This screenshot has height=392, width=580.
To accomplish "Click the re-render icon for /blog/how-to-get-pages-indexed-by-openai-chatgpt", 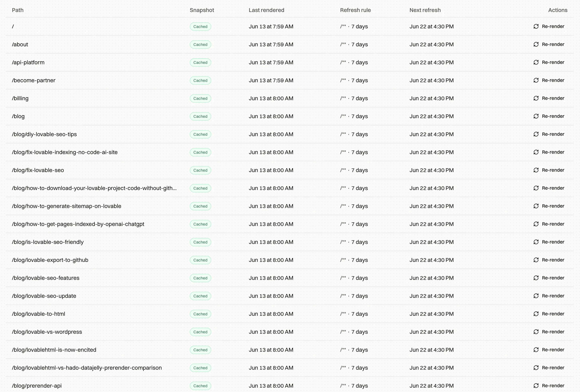I will [536, 224].
